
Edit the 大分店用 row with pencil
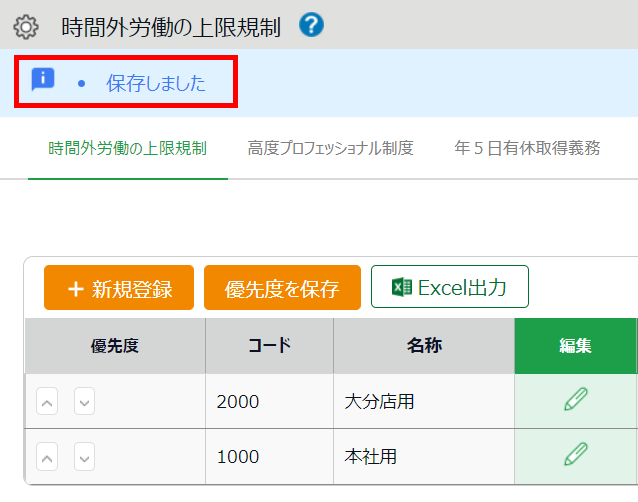(x=575, y=400)
